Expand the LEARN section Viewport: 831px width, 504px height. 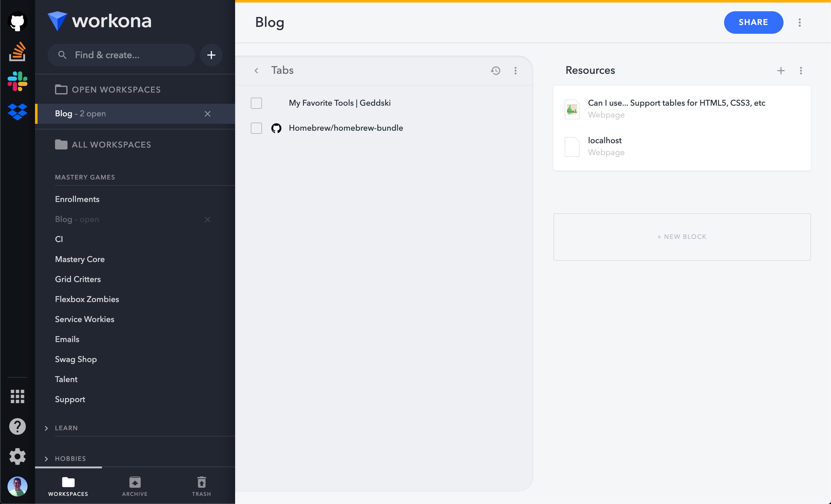click(x=46, y=428)
